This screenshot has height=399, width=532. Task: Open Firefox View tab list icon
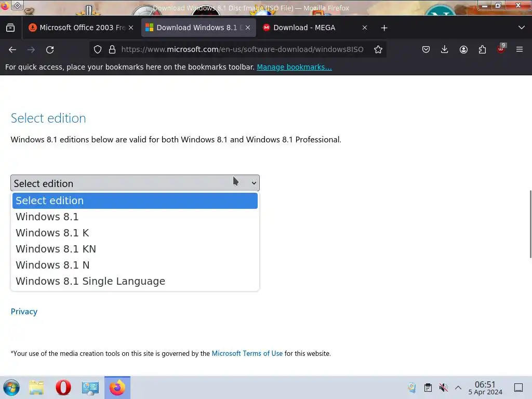click(10, 28)
